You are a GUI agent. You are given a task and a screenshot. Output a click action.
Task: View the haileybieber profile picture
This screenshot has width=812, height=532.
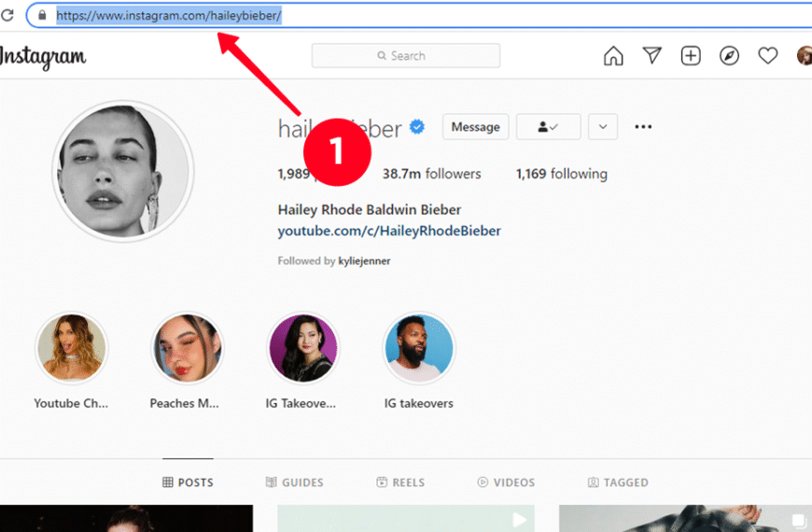[x=123, y=171]
